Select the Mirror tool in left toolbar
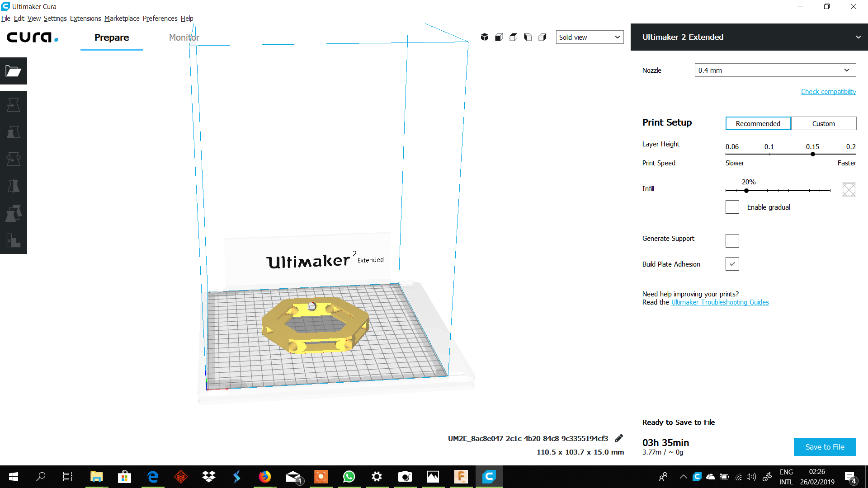The width and height of the screenshot is (868, 488). tap(14, 186)
